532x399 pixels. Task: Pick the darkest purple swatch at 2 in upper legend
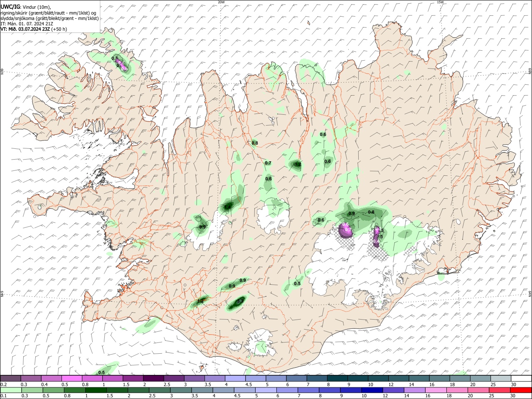click(x=153, y=379)
